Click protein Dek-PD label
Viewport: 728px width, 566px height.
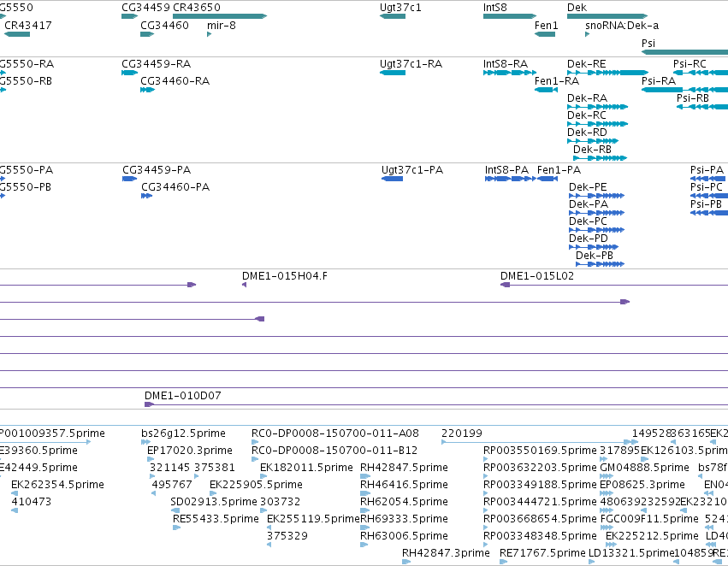point(589,239)
